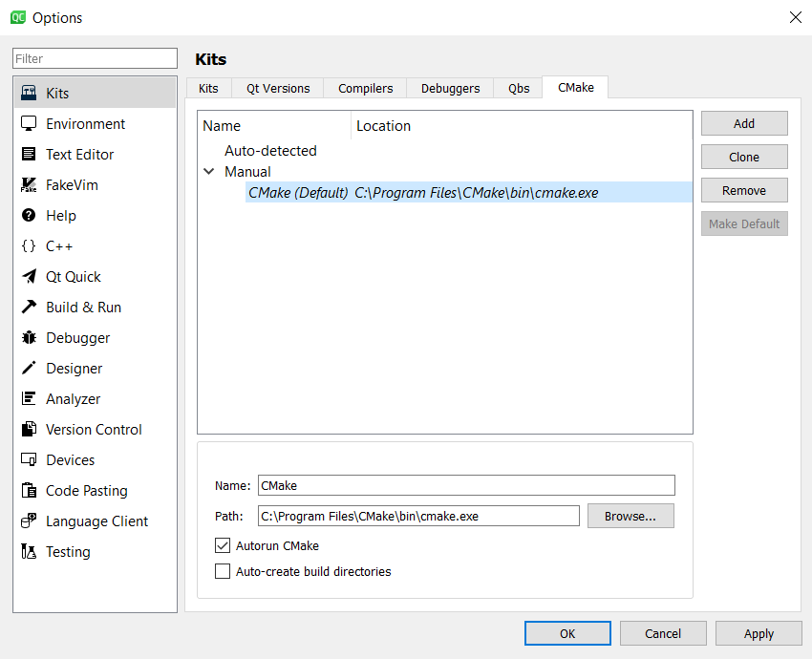
Task: Open the Qt Quick paper-plane icon
Action: 29,276
